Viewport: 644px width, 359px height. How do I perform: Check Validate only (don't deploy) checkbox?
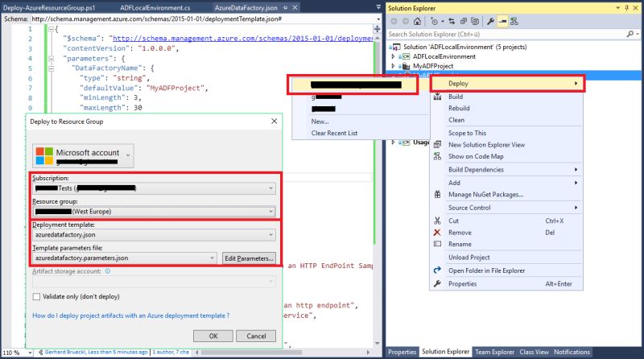point(36,296)
